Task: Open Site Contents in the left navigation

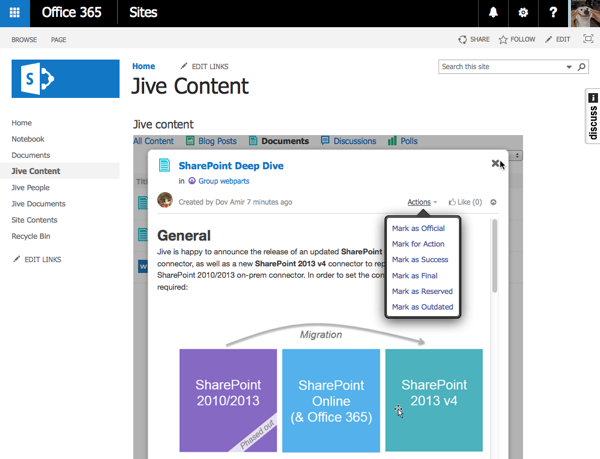Action: coord(34,220)
